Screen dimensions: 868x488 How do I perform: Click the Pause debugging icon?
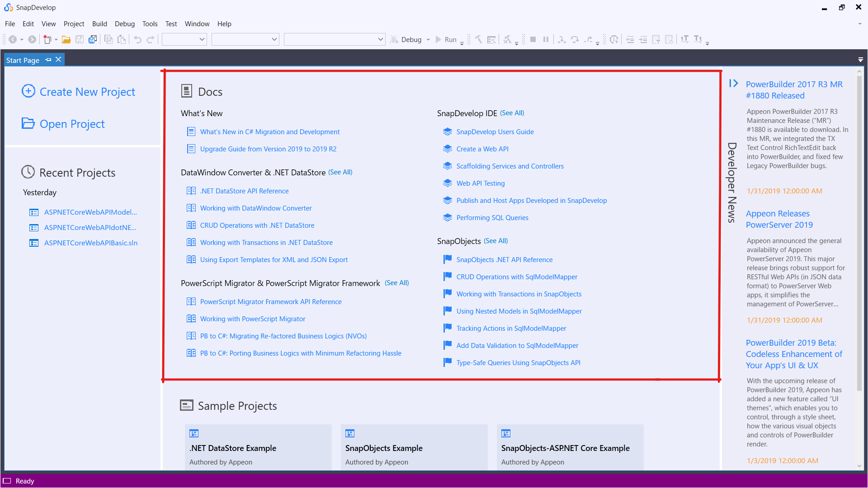tap(546, 39)
